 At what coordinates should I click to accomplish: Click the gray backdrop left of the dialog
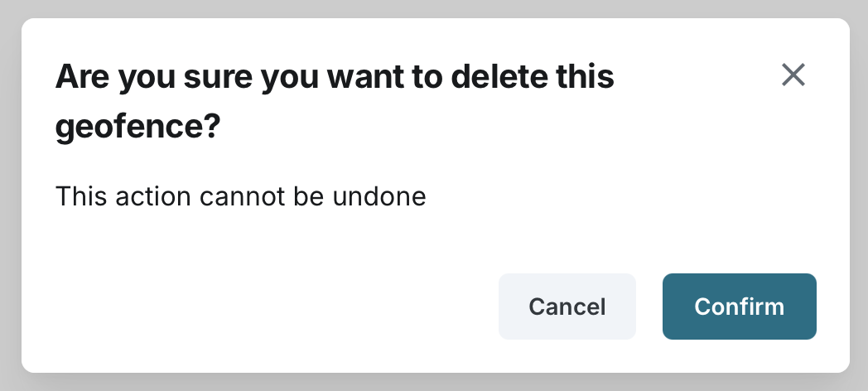pos(10,195)
